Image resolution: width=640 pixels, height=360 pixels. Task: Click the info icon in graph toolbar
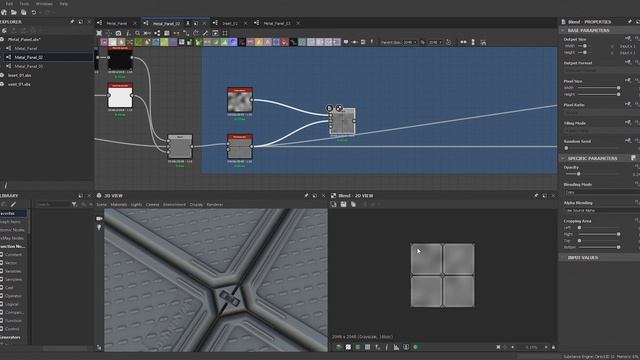pyautogui.click(x=128, y=33)
